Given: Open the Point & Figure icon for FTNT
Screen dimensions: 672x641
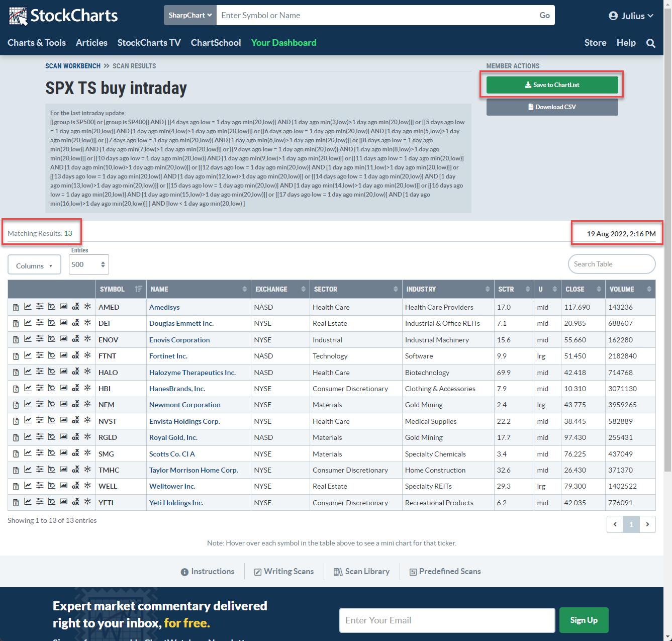Looking at the screenshot, I should coord(75,355).
